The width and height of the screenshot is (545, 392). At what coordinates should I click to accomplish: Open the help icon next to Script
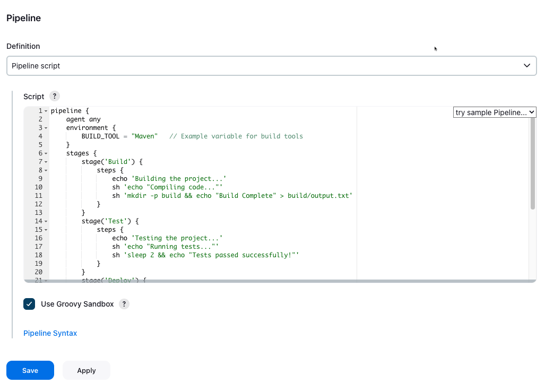[x=54, y=97]
